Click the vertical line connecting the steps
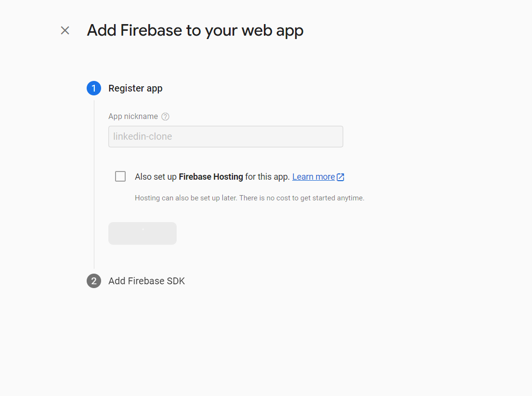 click(94, 185)
